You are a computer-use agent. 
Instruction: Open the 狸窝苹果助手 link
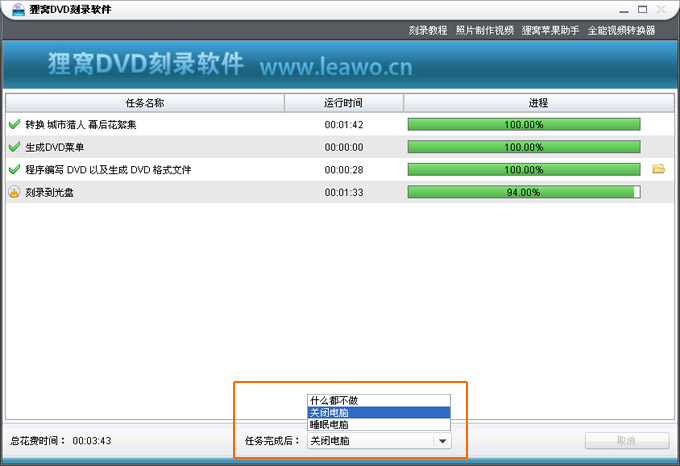tap(550, 30)
